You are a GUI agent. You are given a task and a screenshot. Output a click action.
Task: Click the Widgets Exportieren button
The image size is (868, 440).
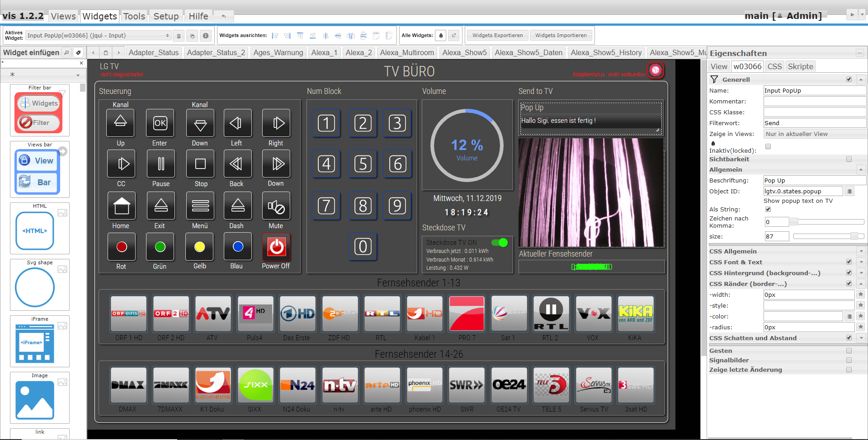[497, 35]
